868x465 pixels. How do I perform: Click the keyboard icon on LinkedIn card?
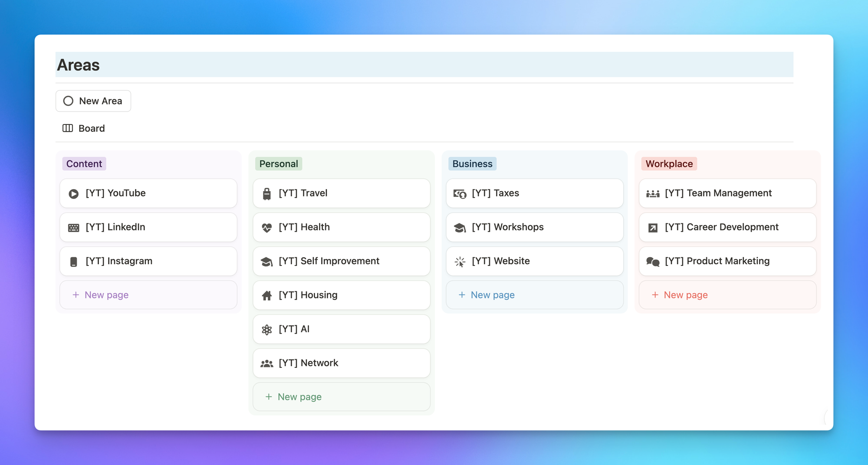click(74, 228)
